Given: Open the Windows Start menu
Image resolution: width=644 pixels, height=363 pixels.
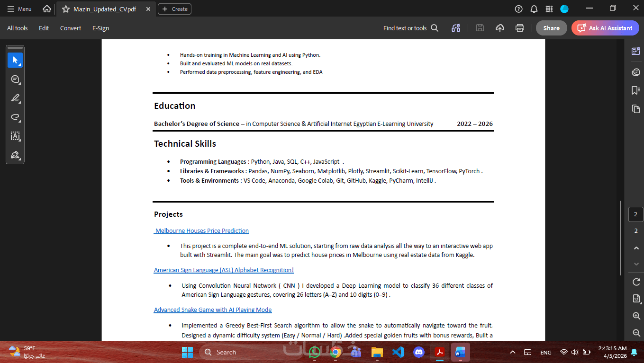Looking at the screenshot, I should 187,352.
